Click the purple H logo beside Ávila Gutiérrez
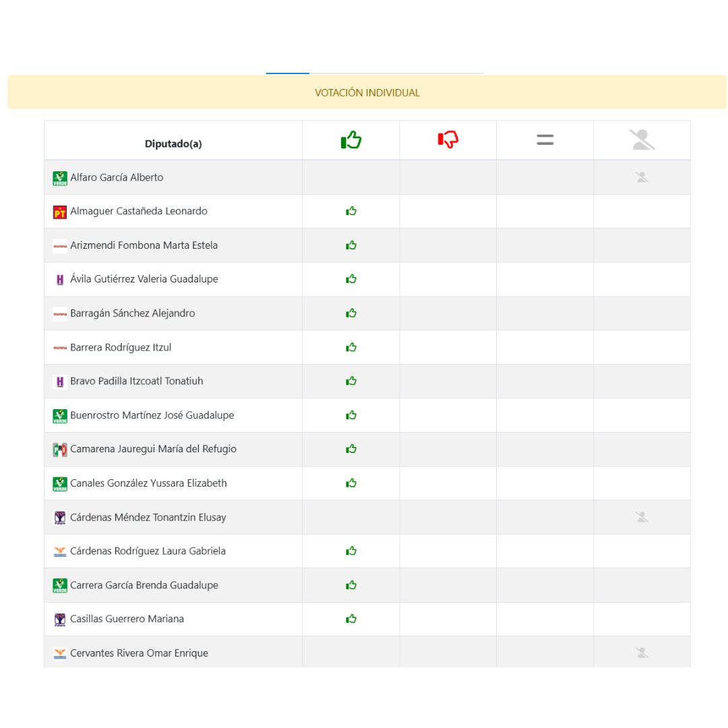 point(60,280)
